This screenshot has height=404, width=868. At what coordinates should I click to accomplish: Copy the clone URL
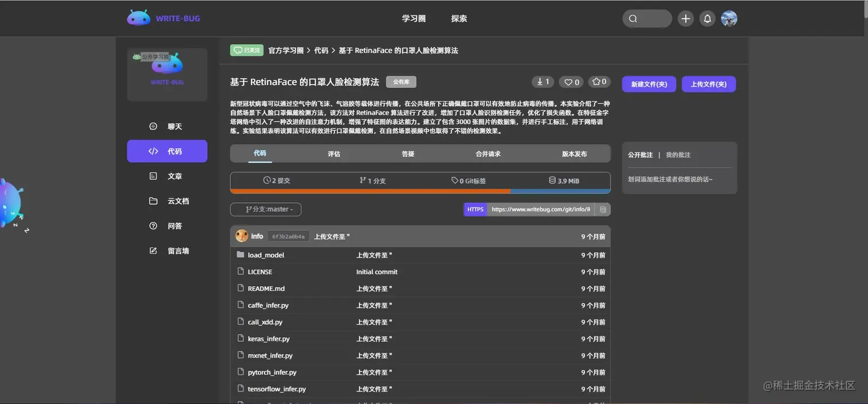tap(603, 209)
